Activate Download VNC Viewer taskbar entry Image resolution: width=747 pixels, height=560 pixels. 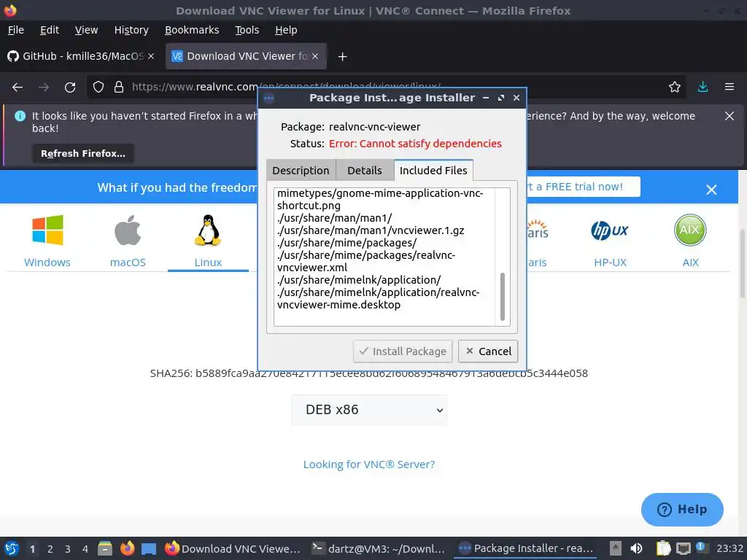pyautogui.click(x=233, y=548)
